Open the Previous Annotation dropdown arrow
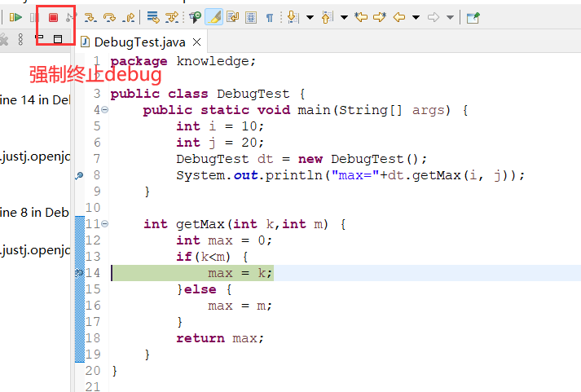 click(344, 17)
